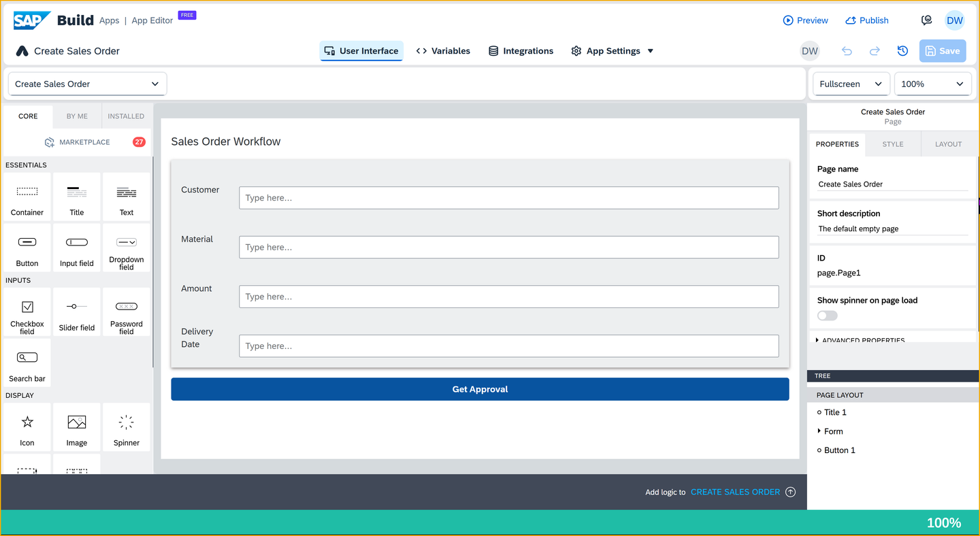This screenshot has height=536, width=980.
Task: Expand the App Settings dropdown arrow
Action: (651, 51)
